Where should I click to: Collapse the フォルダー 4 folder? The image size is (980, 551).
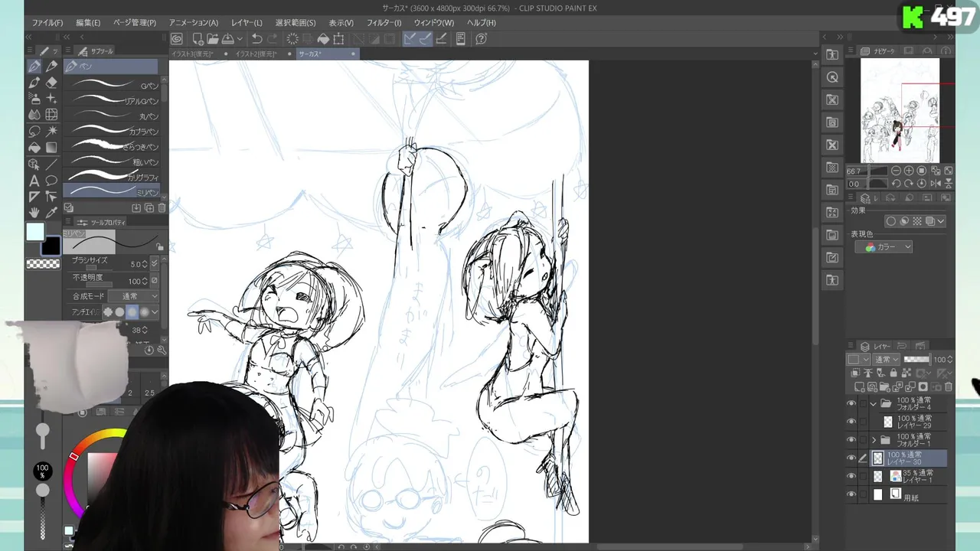[x=874, y=403]
